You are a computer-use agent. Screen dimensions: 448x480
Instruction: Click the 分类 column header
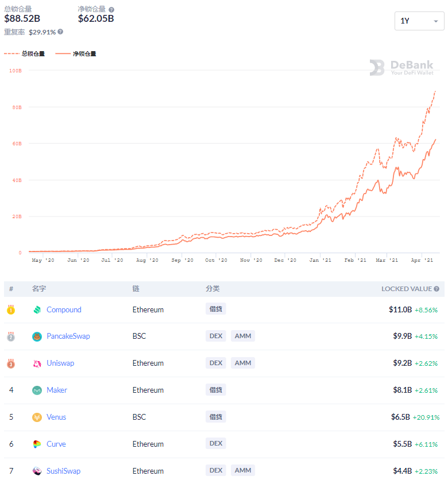coord(213,289)
